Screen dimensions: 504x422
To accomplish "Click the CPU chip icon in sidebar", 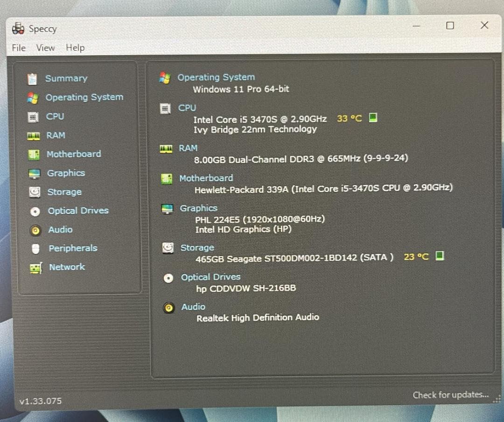I will pos(33,117).
